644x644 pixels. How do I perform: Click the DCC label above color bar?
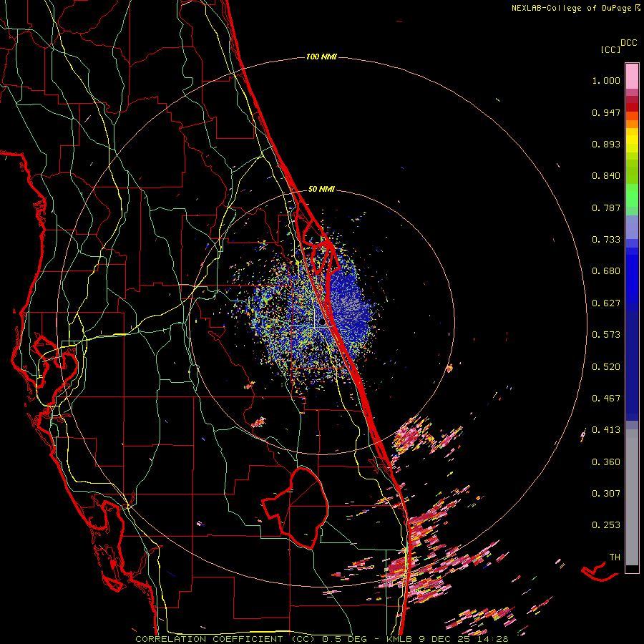[629, 43]
